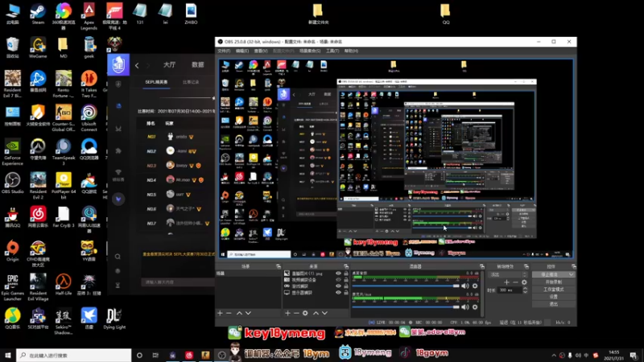Screen dimensions: 644x362
Task: Open the Dying Light desktop shortcut
Action: tap(114, 319)
